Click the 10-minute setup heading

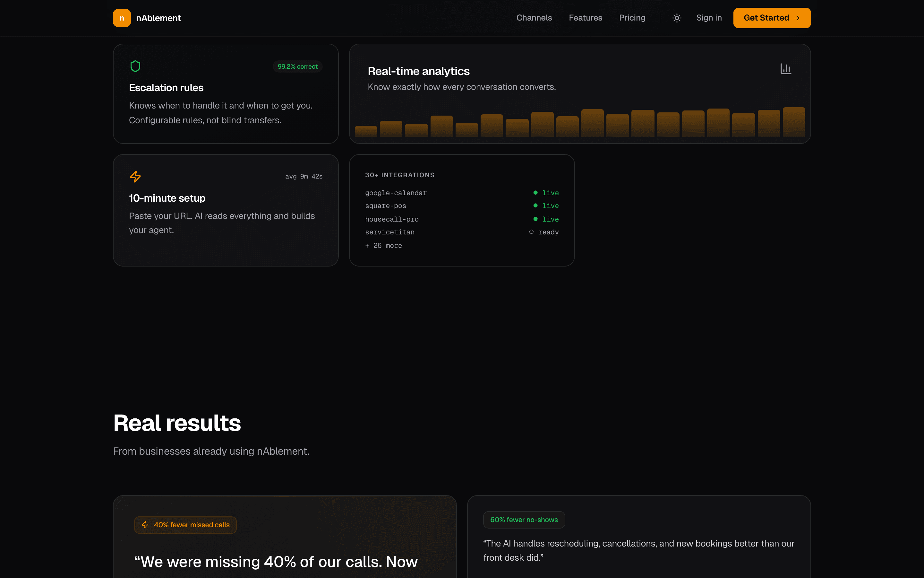tap(167, 198)
